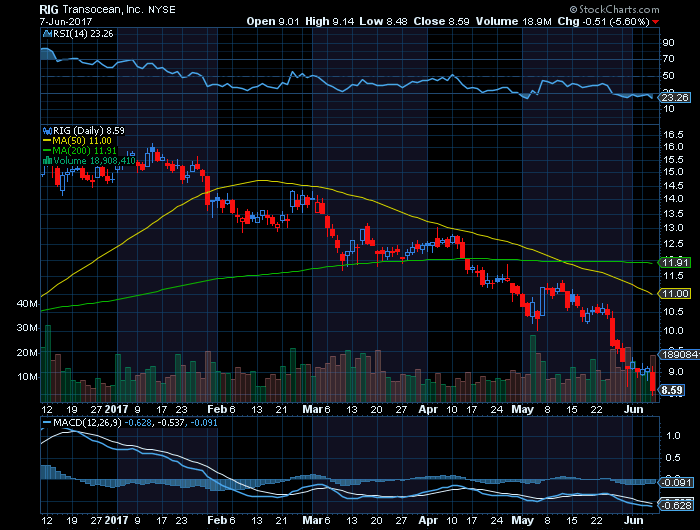This screenshot has width=700, height=530.
Task: Click the MA(200) 11.91 legend label
Action: tap(84, 150)
